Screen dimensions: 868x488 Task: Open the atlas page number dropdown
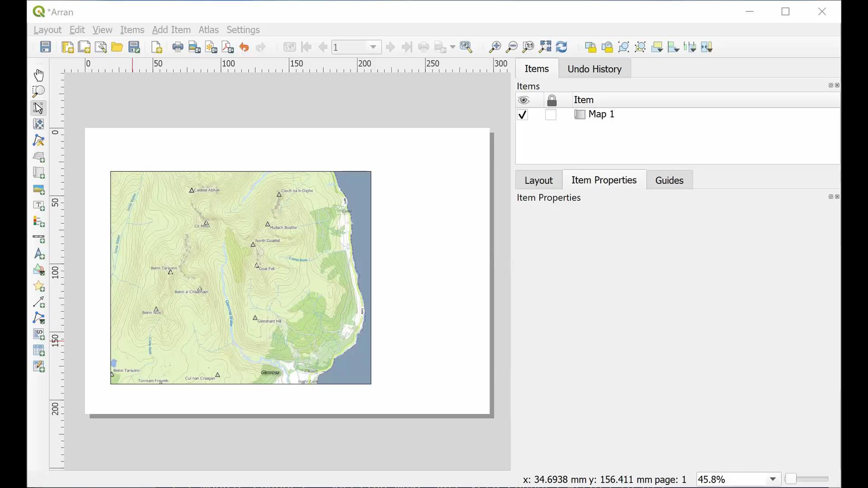tap(373, 47)
